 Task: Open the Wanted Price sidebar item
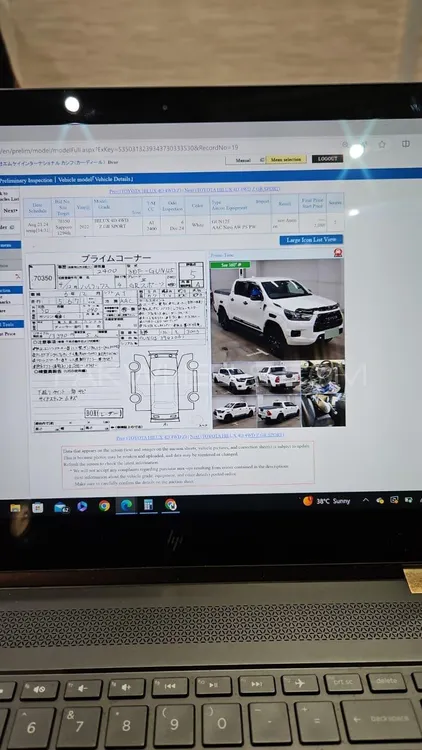click(x=10, y=334)
